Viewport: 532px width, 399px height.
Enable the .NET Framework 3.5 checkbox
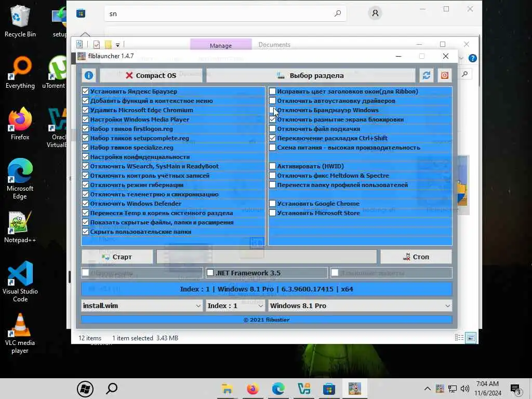pyautogui.click(x=210, y=273)
